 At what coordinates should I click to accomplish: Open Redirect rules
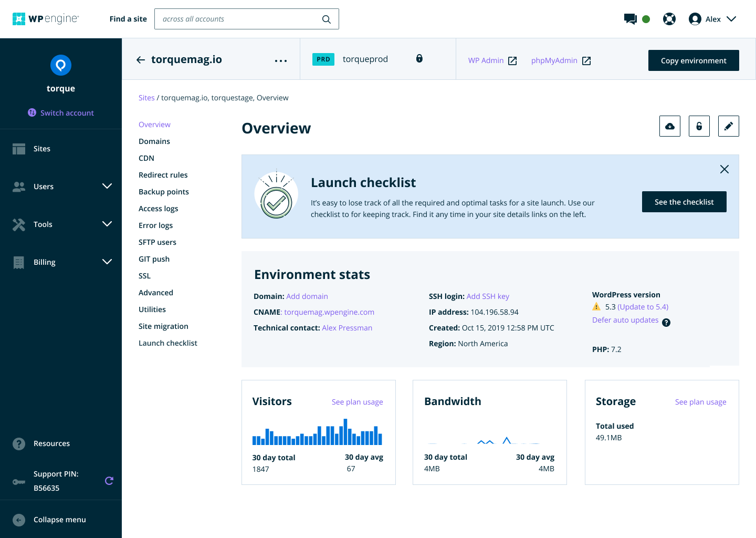pos(163,175)
